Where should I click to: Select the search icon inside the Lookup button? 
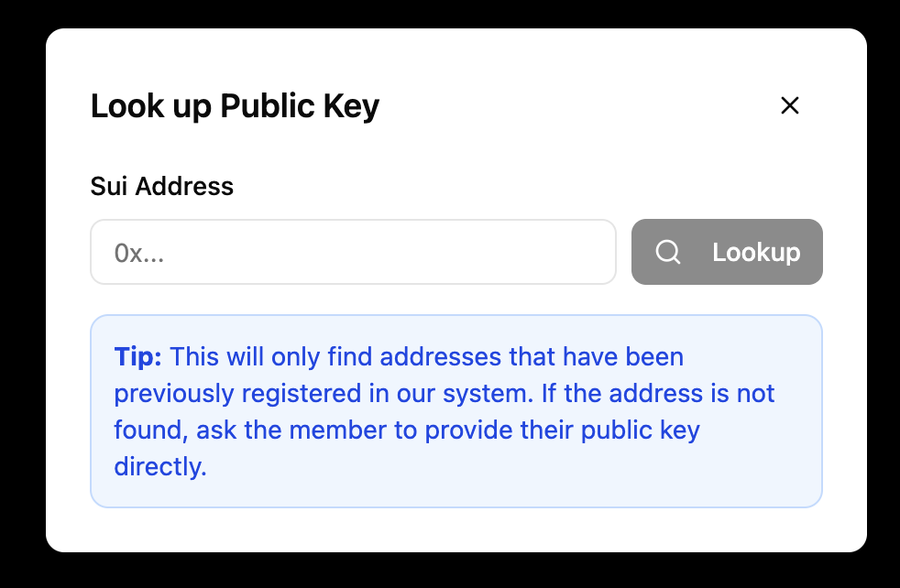pyautogui.click(x=668, y=252)
